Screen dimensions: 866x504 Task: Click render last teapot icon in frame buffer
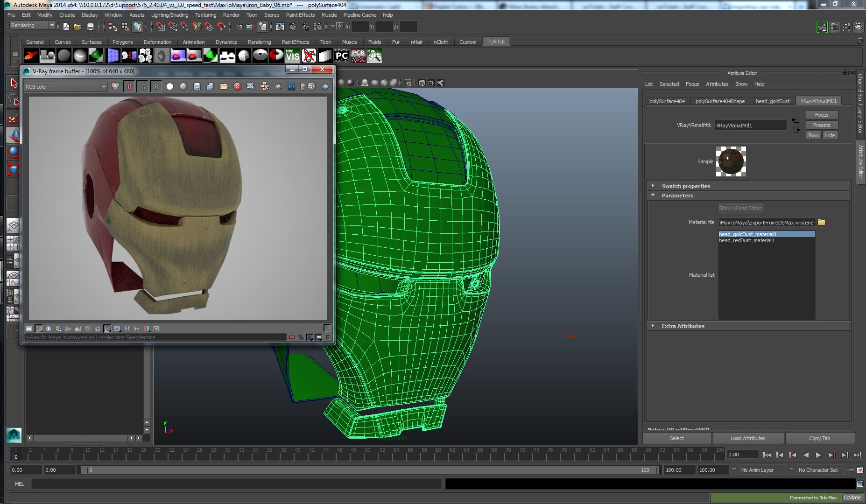click(325, 87)
